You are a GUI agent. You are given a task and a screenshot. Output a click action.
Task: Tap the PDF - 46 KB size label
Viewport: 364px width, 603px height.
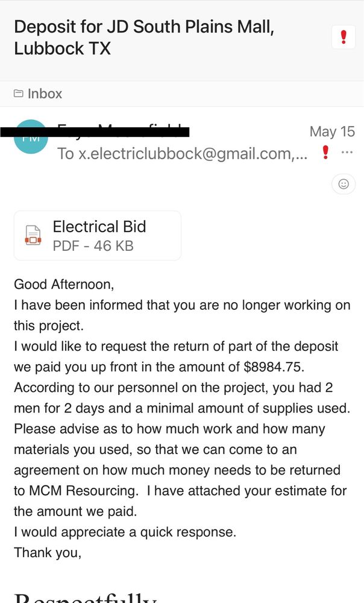click(x=93, y=246)
